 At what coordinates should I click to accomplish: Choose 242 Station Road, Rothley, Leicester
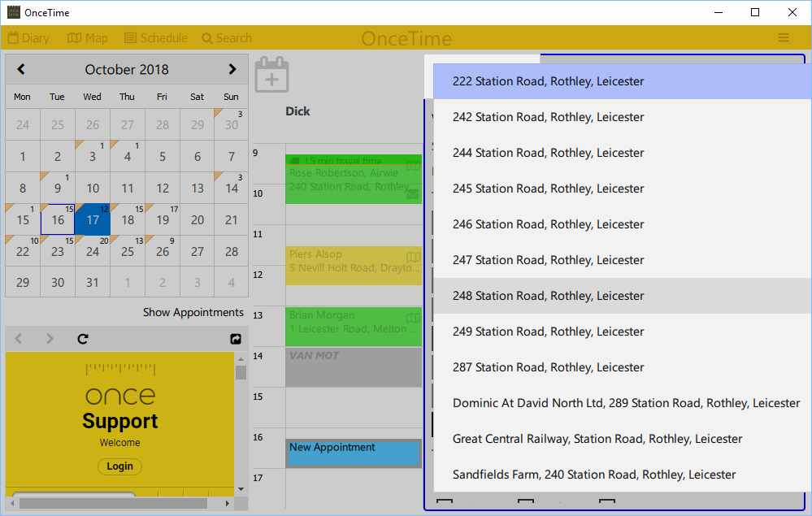click(x=623, y=117)
